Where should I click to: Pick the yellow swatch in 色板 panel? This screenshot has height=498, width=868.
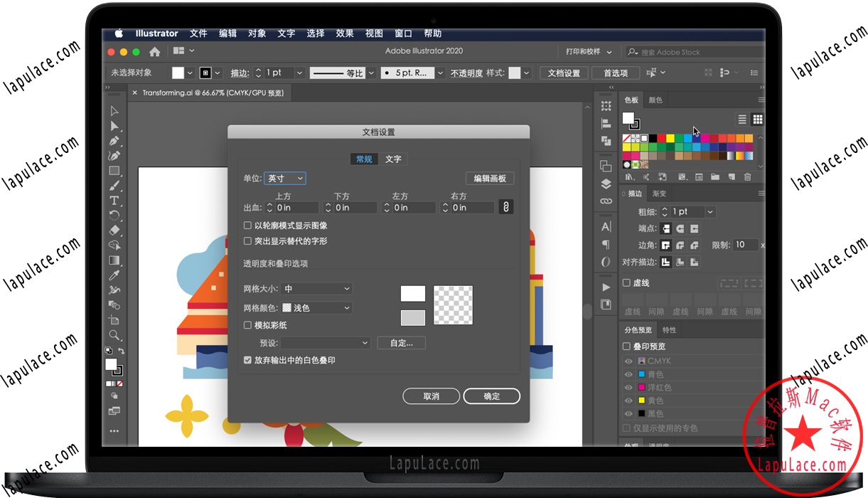click(x=670, y=138)
